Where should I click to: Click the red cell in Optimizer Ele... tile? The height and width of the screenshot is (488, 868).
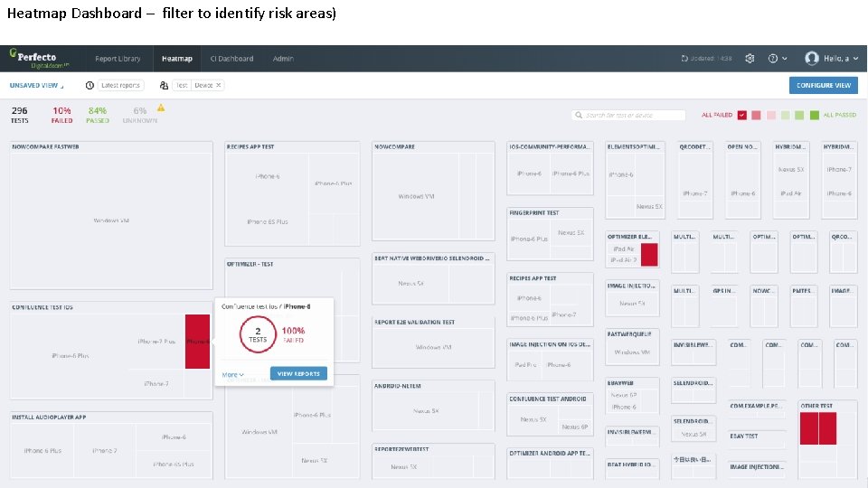point(649,255)
